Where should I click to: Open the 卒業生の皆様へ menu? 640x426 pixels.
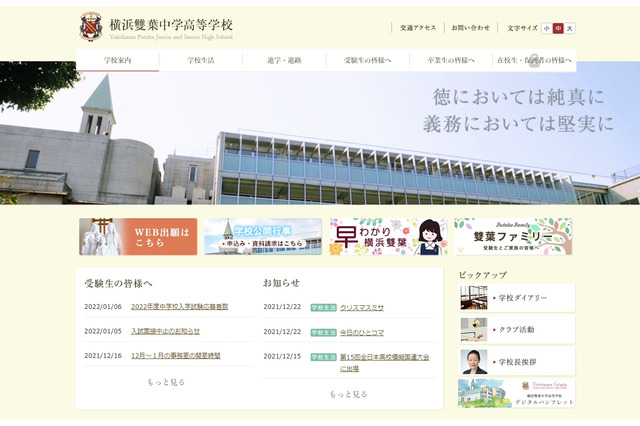[451, 60]
